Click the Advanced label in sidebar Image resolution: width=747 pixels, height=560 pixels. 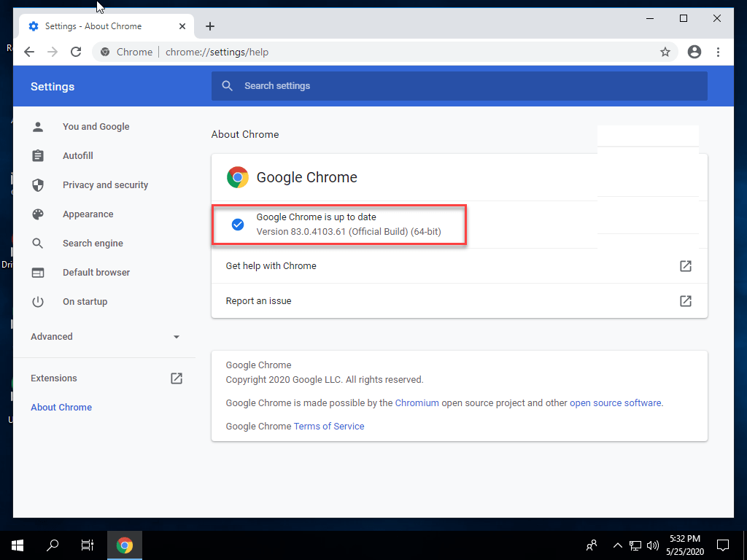pos(52,337)
